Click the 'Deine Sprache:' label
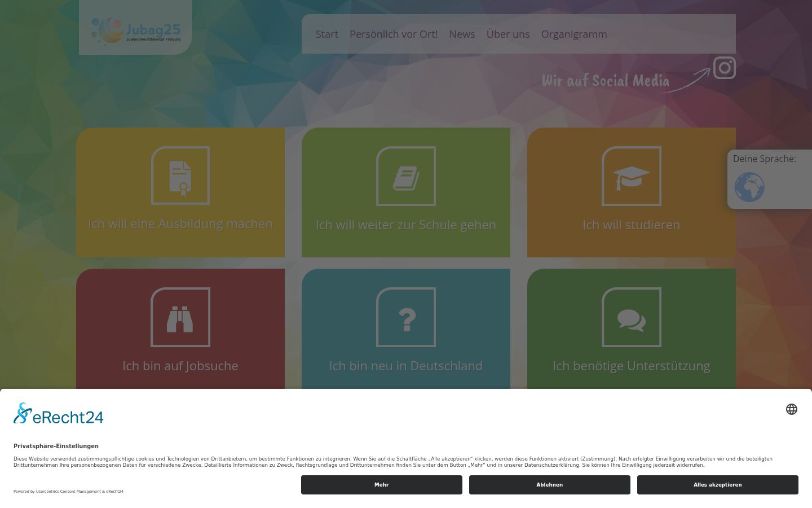This screenshot has width=812, height=508. tap(765, 159)
